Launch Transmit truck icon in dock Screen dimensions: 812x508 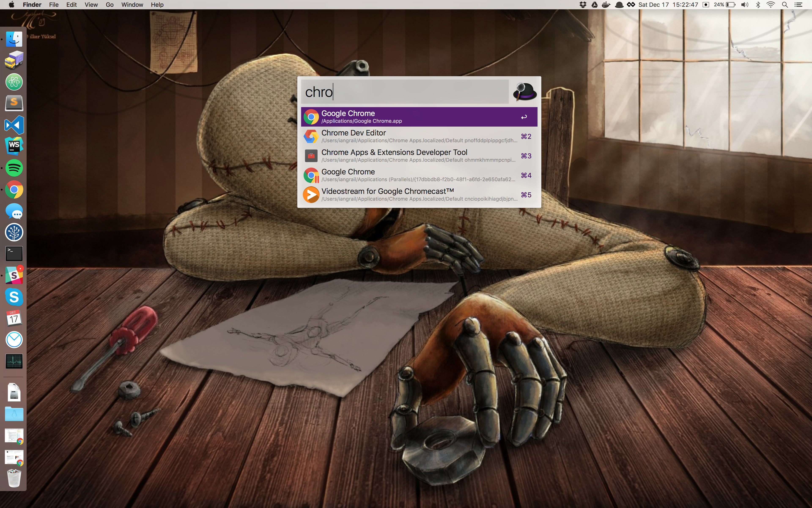point(14,61)
